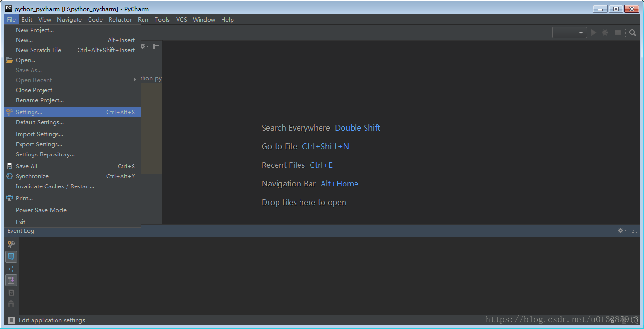Choose Import Settings...
Image resolution: width=644 pixels, height=329 pixels.
[x=72, y=134]
